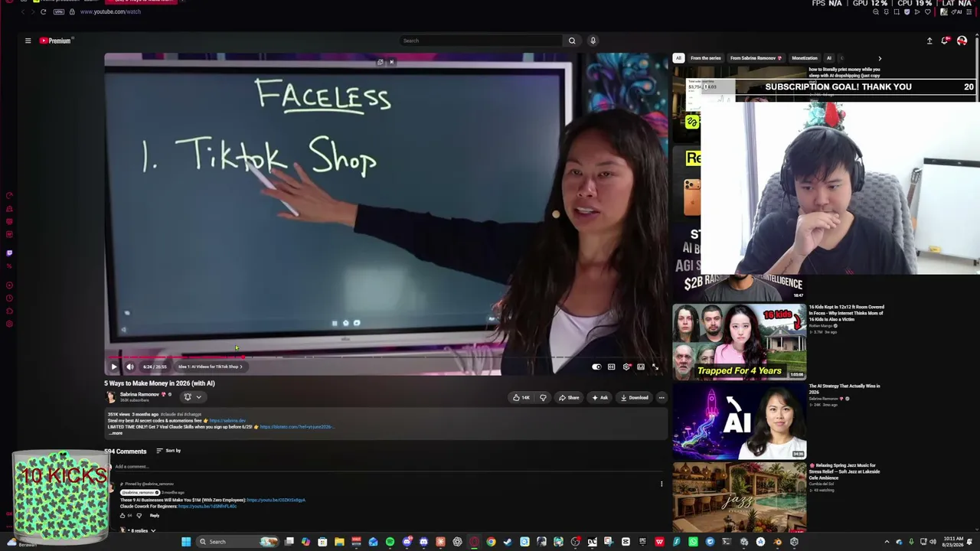The height and width of the screenshot is (551, 980).
Task: Open WhatsApp from the taskbar
Action: 693,542
